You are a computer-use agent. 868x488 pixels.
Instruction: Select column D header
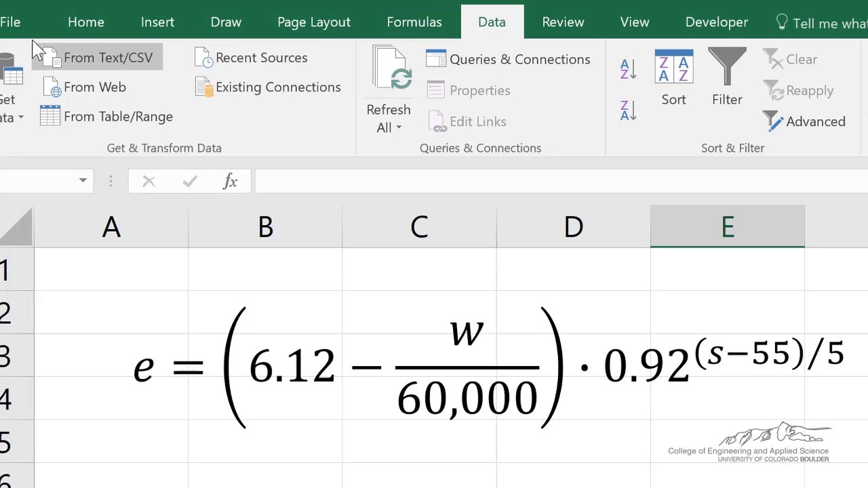pos(573,227)
